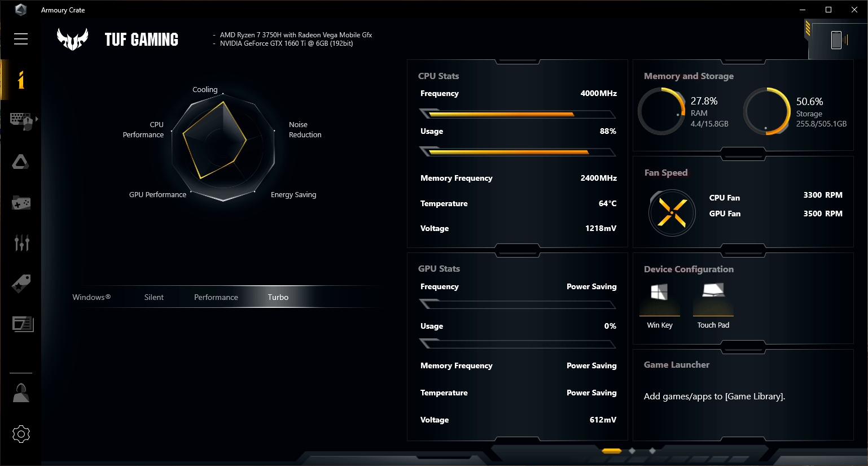Click the Energy Saving radar label
The height and width of the screenshot is (466, 868).
click(x=293, y=194)
